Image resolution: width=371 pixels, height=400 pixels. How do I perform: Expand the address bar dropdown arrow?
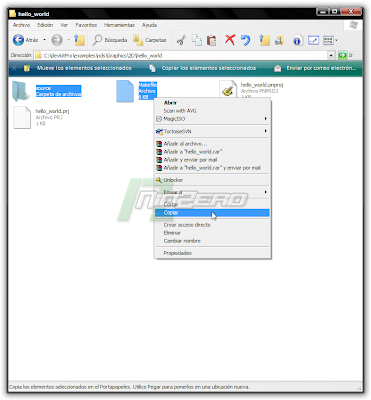click(x=331, y=55)
